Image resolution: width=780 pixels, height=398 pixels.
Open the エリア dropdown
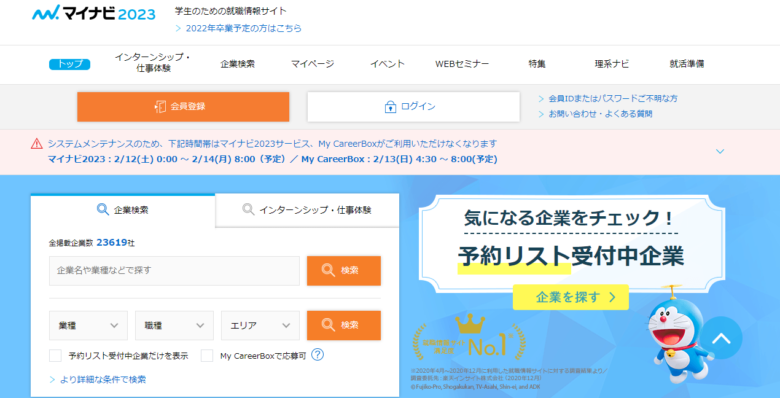261,325
